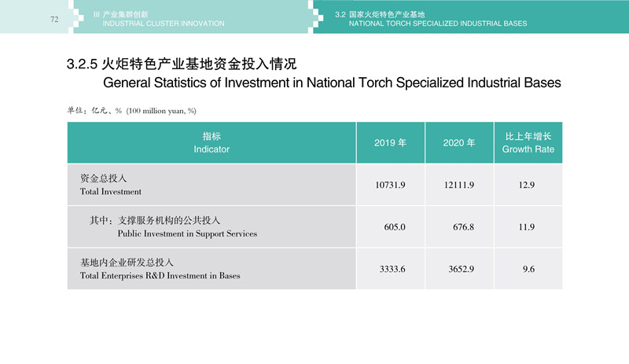This screenshot has height=364, width=629.
Task: Click the '资金总投入' row label
Action: pyautogui.click(x=103, y=178)
